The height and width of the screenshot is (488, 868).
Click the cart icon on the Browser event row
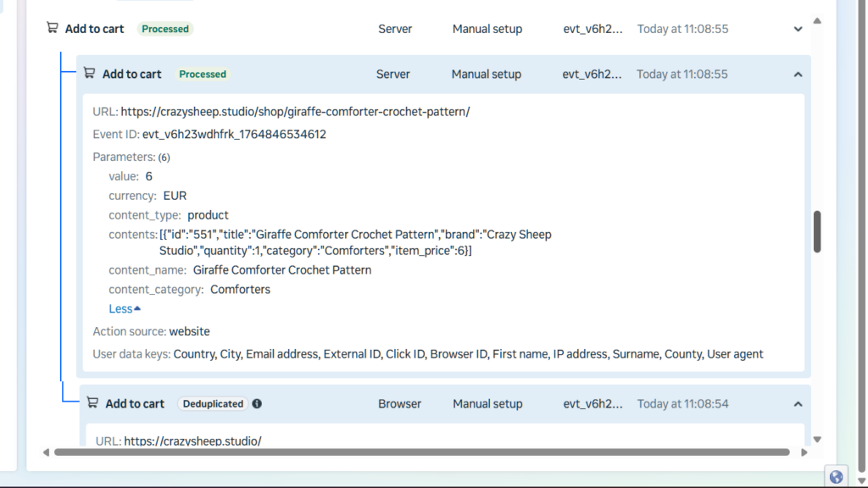[x=93, y=403]
